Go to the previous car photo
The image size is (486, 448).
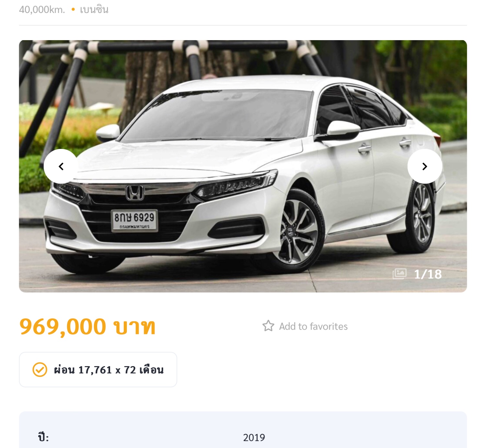click(61, 166)
